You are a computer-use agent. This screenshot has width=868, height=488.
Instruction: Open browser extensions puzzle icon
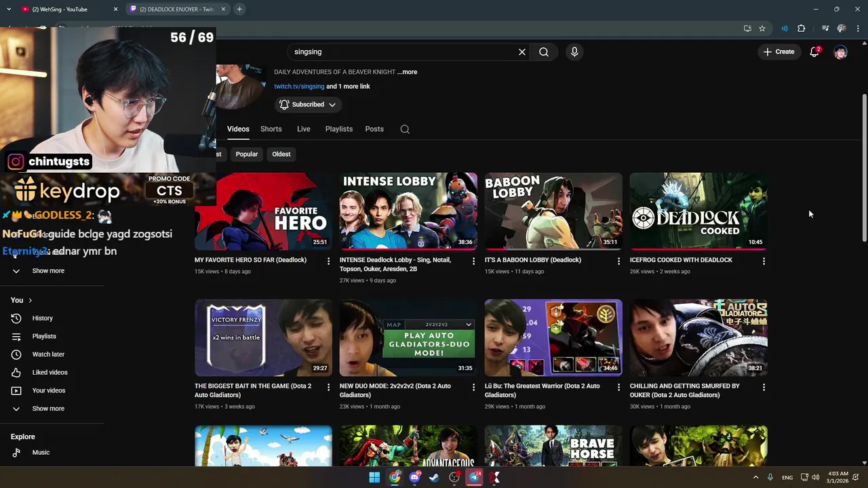[802, 28]
